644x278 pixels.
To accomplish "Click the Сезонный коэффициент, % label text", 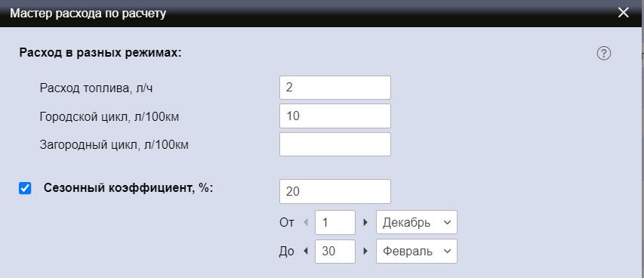I will click(128, 188).
